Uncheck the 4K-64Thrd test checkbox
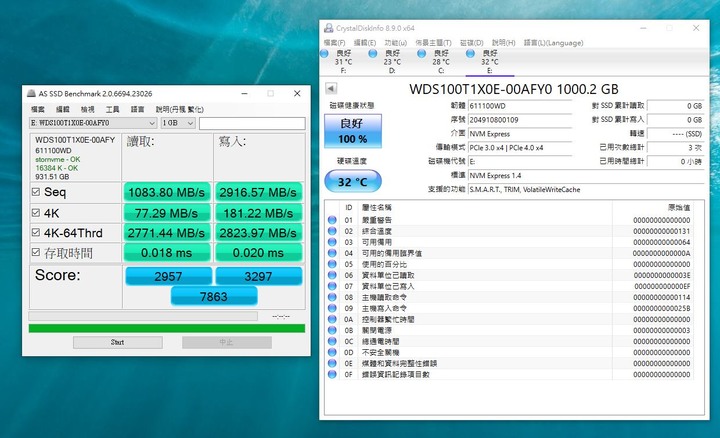The image size is (720, 438). pos(36,232)
